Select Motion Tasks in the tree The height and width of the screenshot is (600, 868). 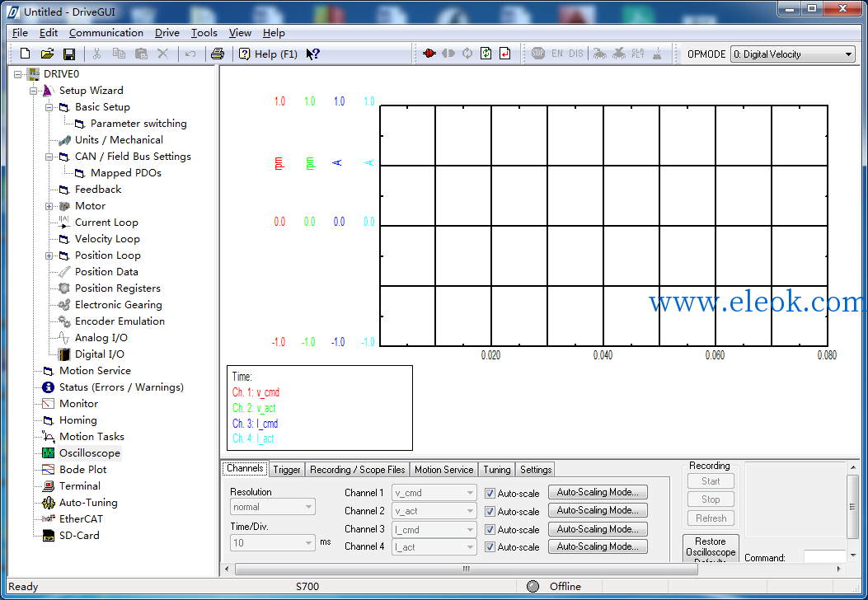[91, 437]
